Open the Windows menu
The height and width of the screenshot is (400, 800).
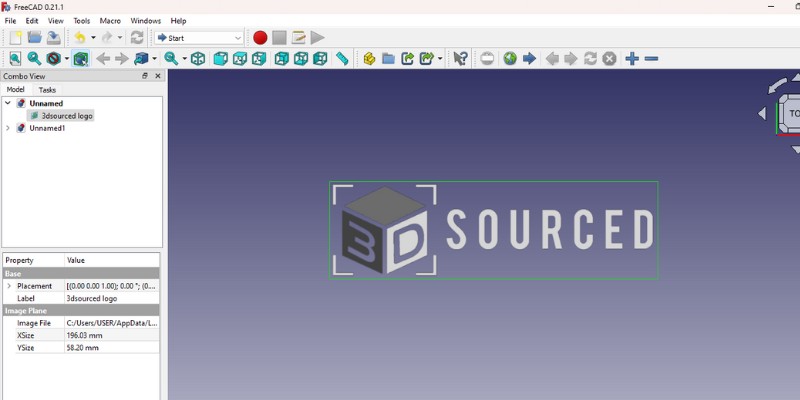[x=145, y=21]
